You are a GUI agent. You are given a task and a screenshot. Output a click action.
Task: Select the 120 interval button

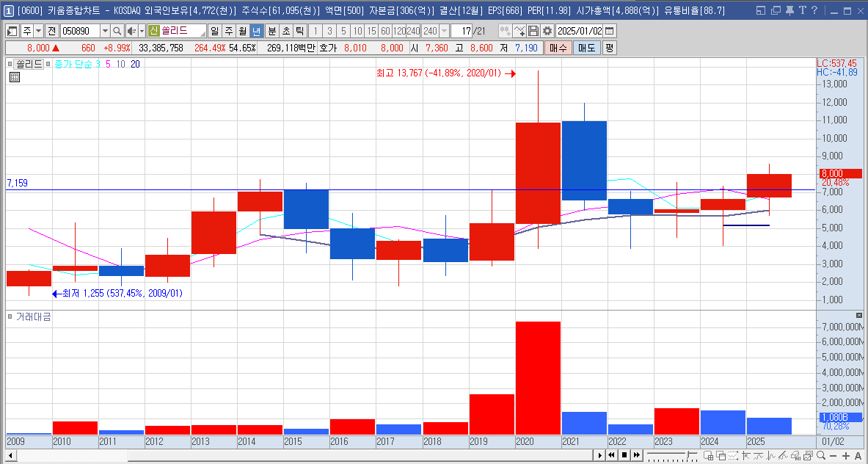pos(399,31)
